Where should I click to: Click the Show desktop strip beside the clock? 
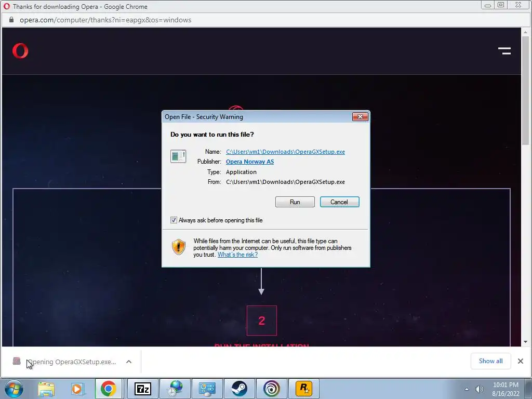[x=528, y=389]
